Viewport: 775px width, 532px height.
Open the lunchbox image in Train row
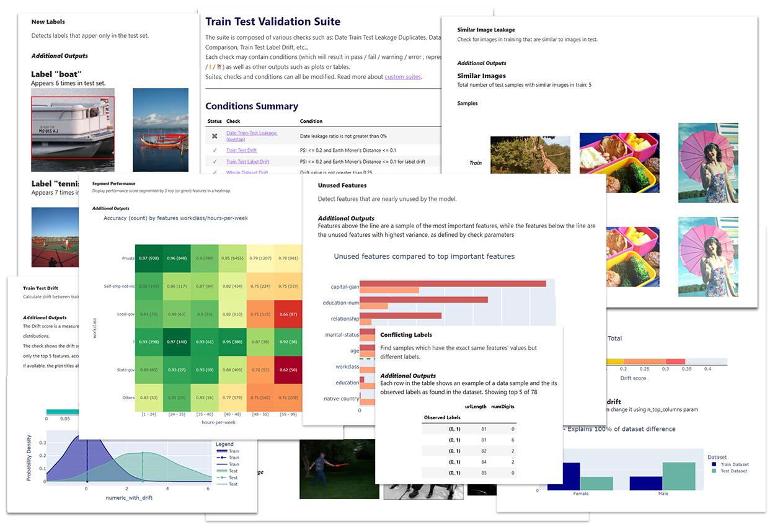(619, 163)
